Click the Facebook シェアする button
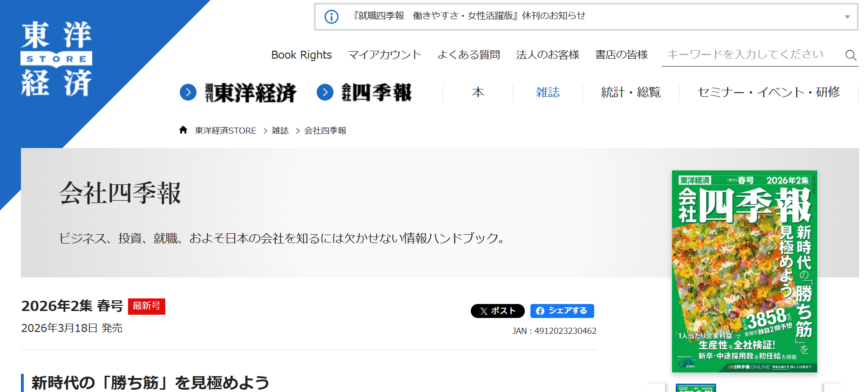Image resolution: width=868 pixels, height=392 pixels. pos(562,311)
